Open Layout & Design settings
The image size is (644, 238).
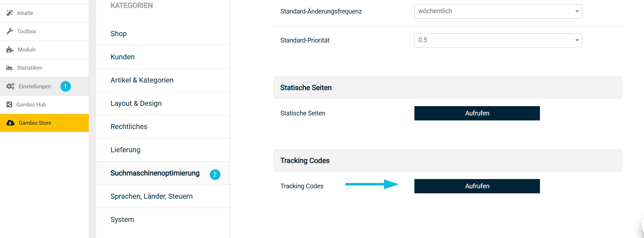coord(136,103)
